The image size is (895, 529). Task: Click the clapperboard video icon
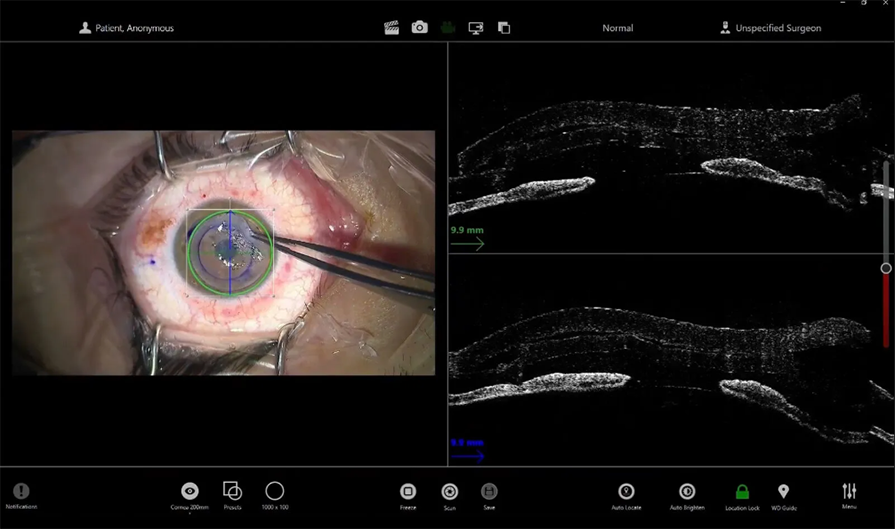click(391, 28)
